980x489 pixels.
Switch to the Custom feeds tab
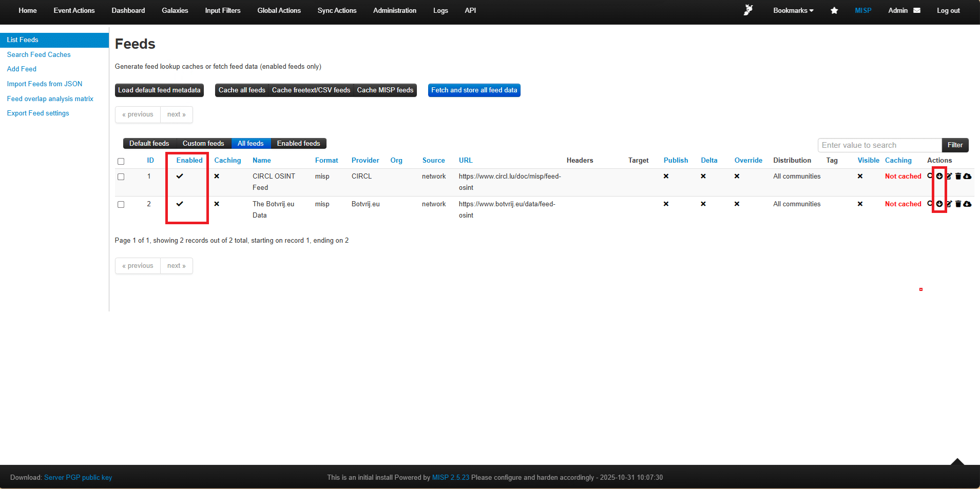pos(203,144)
